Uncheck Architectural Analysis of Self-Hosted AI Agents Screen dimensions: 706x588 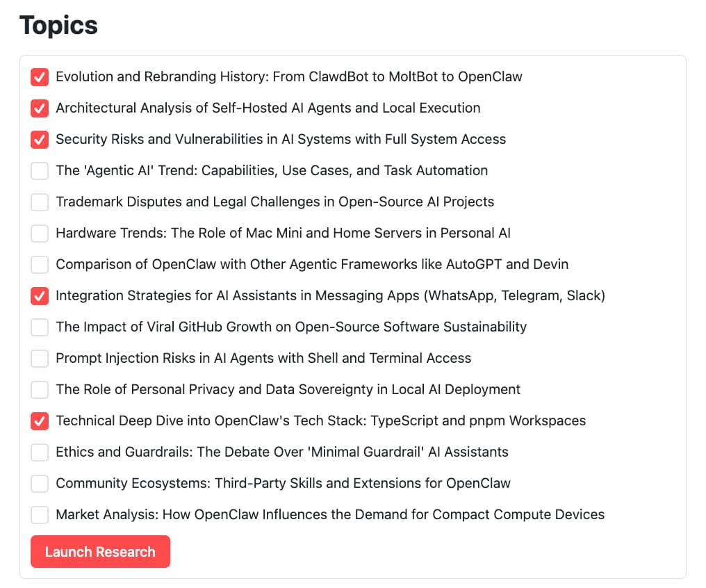(40, 108)
